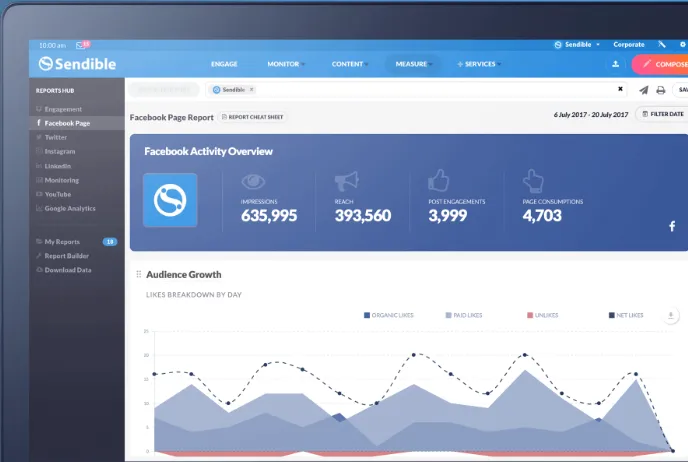This screenshot has height=462, width=688.
Task: Grab the Audience Growth drag handle
Action: (x=139, y=274)
